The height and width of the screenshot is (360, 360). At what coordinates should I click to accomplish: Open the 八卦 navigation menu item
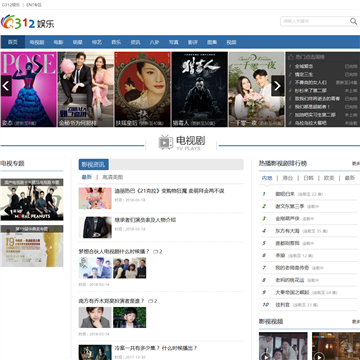click(154, 42)
